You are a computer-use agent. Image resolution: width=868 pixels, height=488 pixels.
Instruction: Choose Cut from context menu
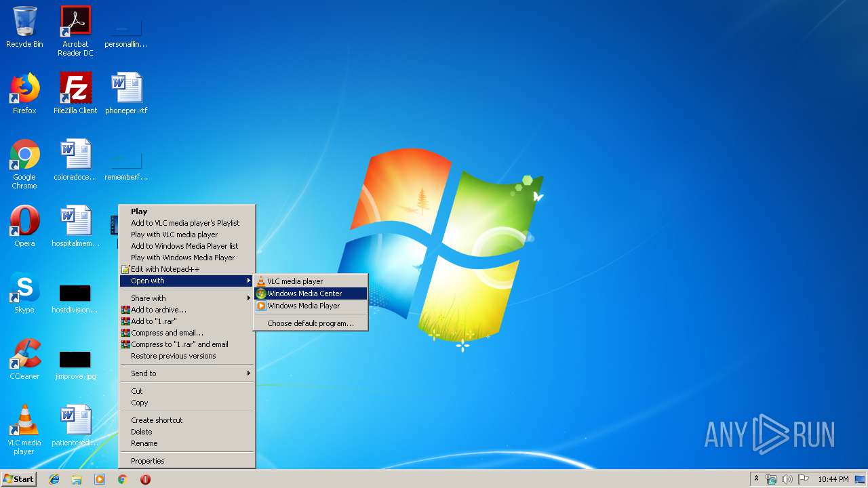(x=187, y=391)
